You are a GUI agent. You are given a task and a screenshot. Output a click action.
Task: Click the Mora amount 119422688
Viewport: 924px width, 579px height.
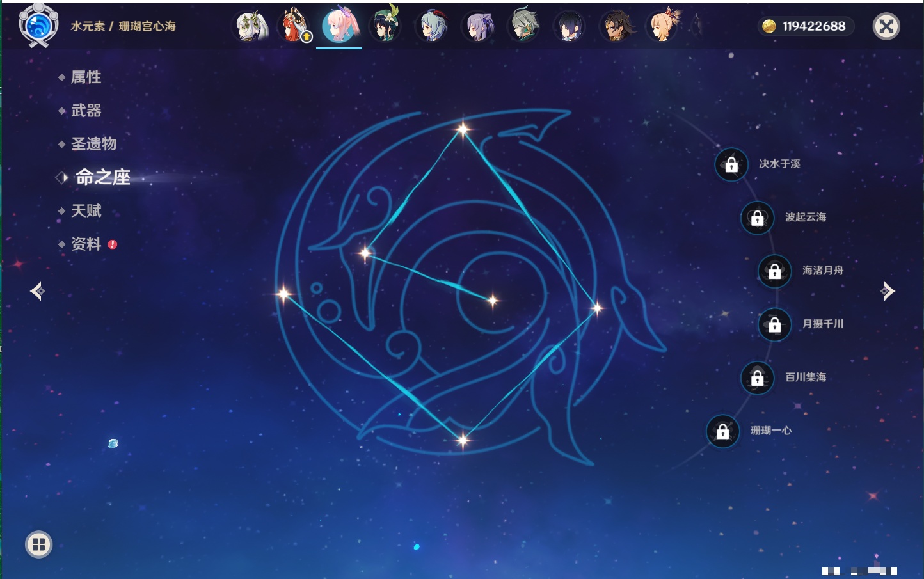[x=814, y=26]
